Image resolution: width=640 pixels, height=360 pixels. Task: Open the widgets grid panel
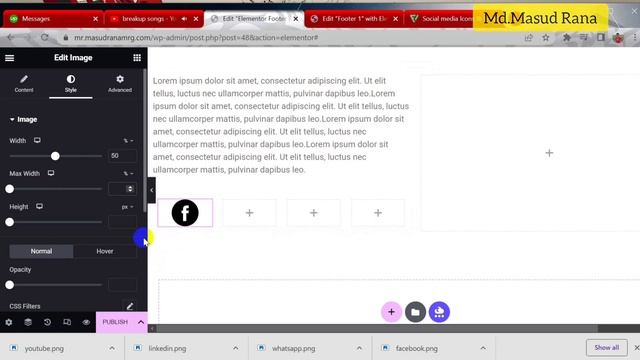[x=137, y=58]
